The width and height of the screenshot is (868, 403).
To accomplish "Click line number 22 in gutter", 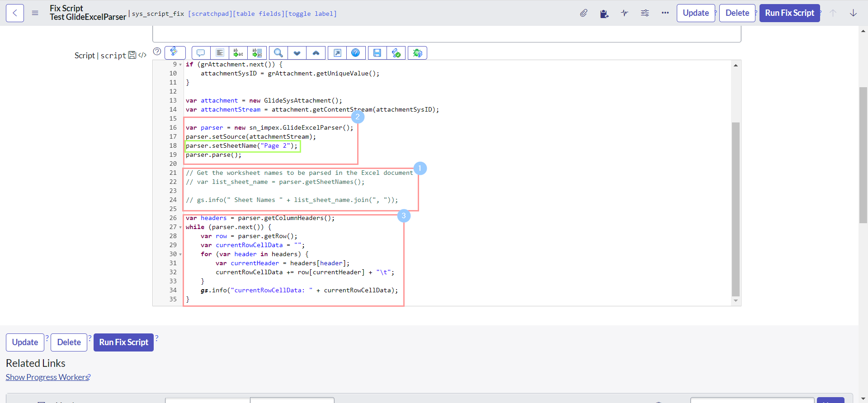I will 173,182.
